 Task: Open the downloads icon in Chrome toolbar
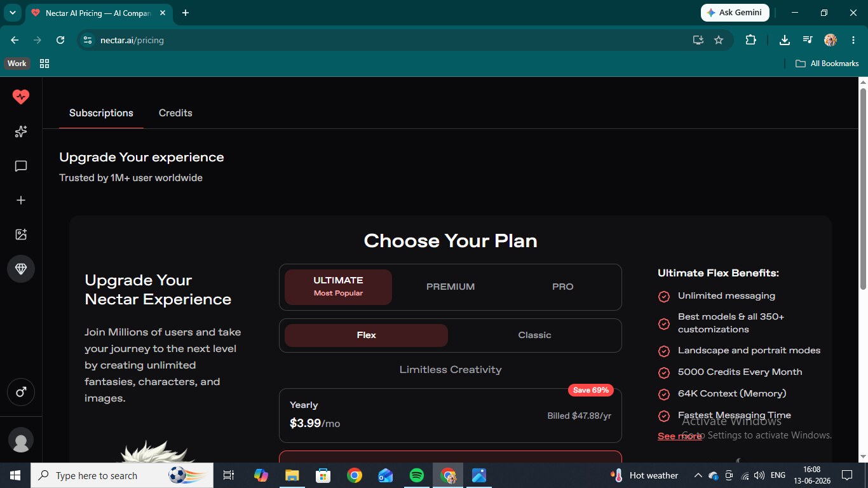click(x=785, y=40)
